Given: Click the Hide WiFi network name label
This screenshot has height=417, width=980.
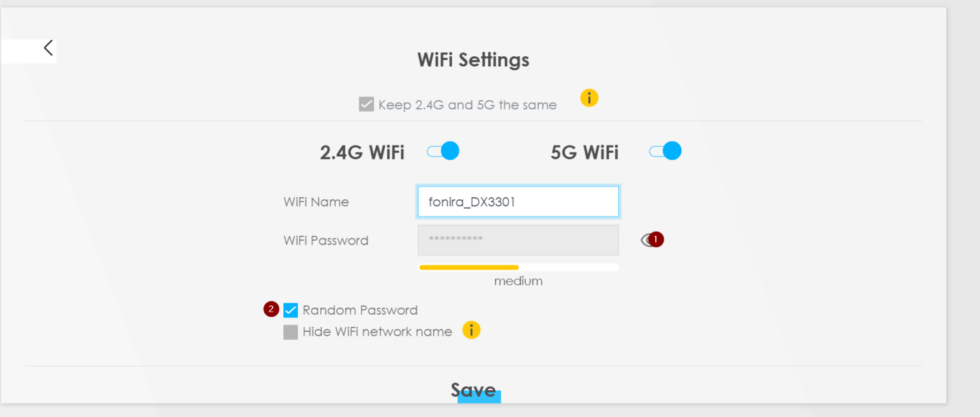Looking at the screenshot, I should 377,332.
